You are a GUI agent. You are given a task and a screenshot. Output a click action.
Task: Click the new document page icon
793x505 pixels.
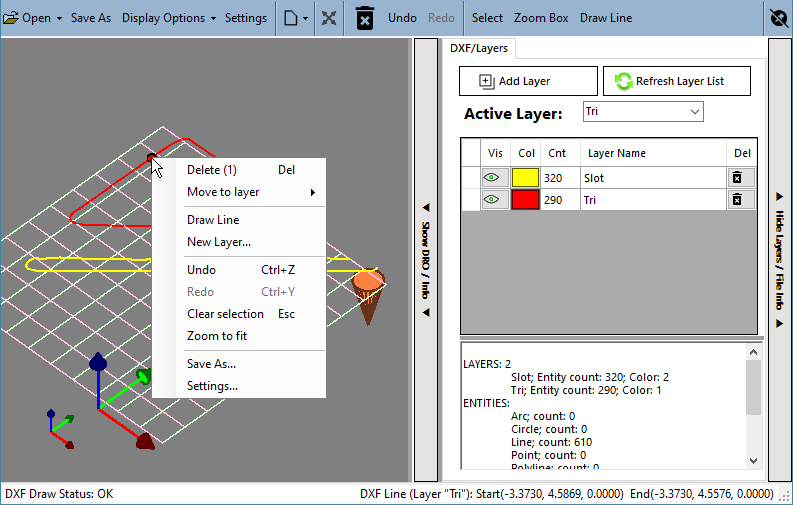point(290,19)
